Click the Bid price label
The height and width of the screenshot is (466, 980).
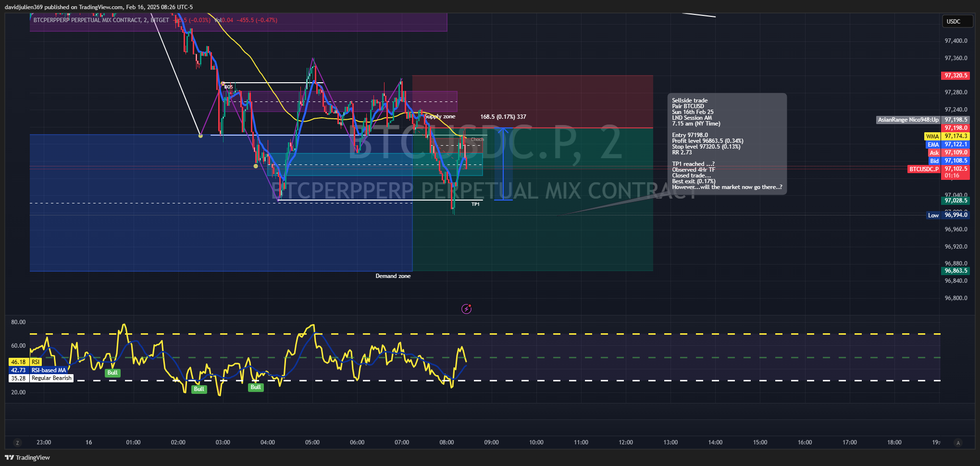(934, 161)
